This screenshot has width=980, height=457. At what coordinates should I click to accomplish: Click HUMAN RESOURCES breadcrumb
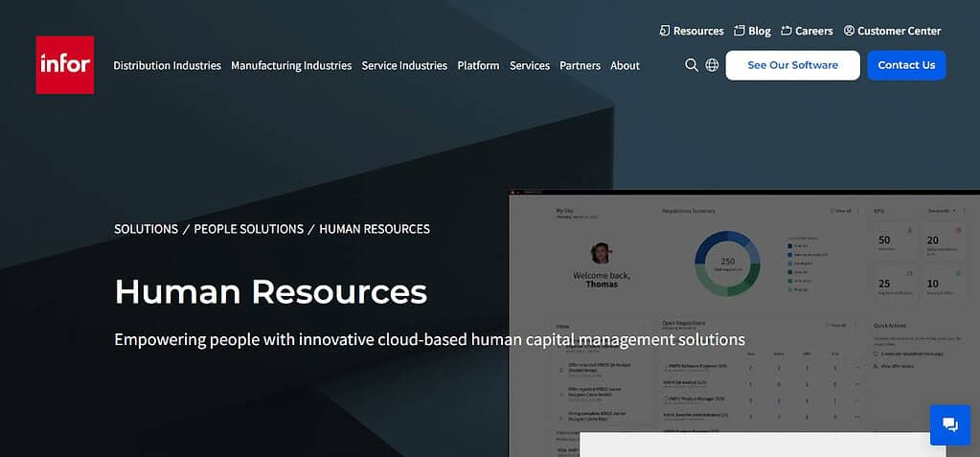click(x=375, y=229)
